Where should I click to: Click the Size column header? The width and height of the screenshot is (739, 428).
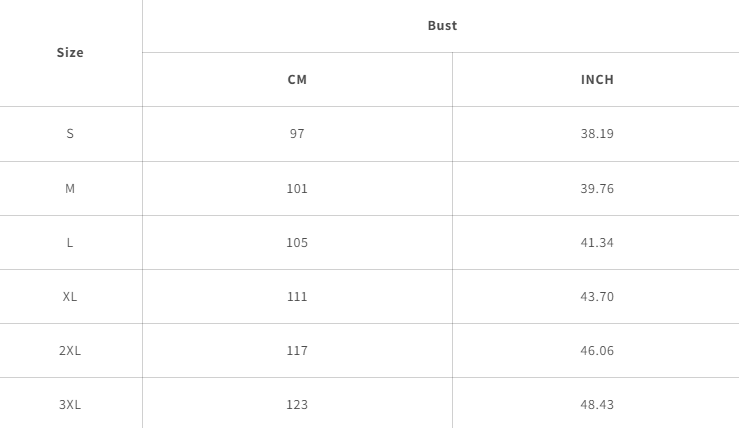[x=70, y=53]
